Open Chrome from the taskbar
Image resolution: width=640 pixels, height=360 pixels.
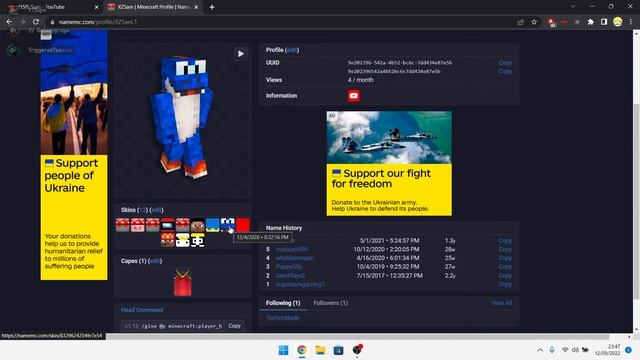point(302,350)
